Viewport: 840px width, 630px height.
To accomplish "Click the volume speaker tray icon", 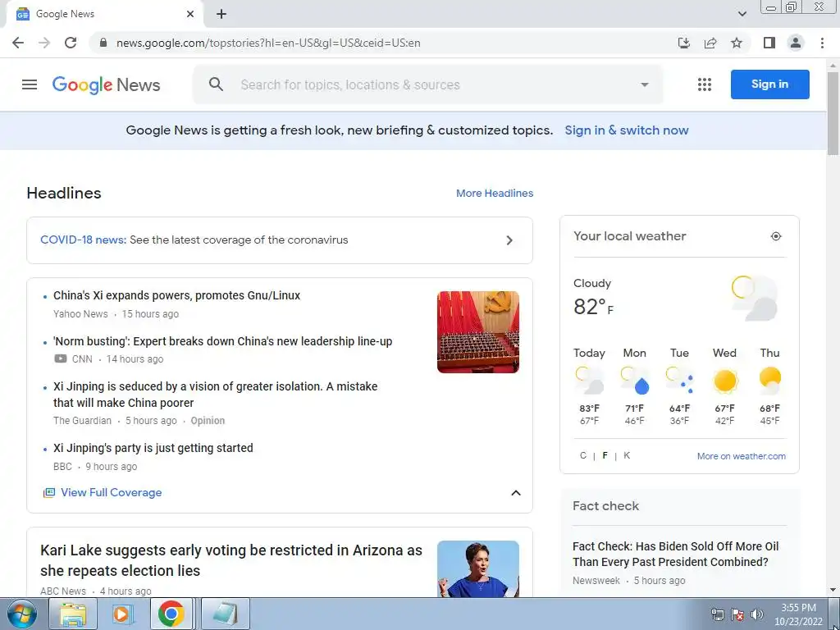I will [x=757, y=614].
